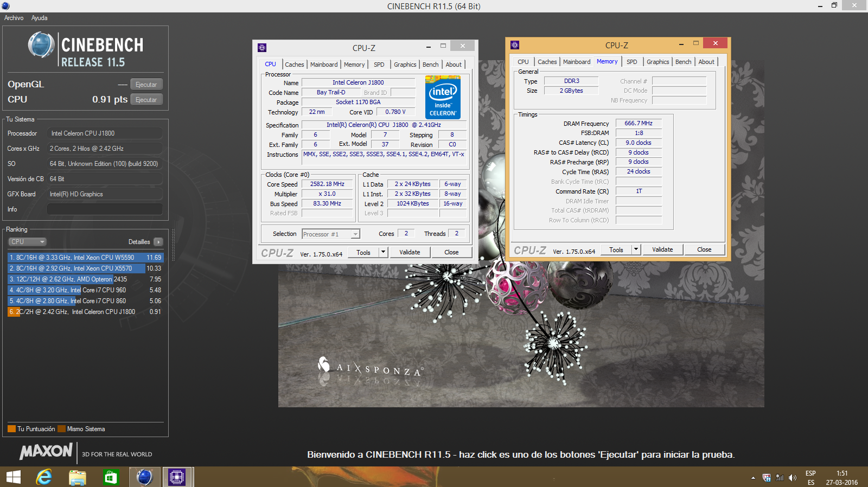Click Tools button in left CPU-Z
This screenshot has height=487, width=868.
[x=363, y=252]
